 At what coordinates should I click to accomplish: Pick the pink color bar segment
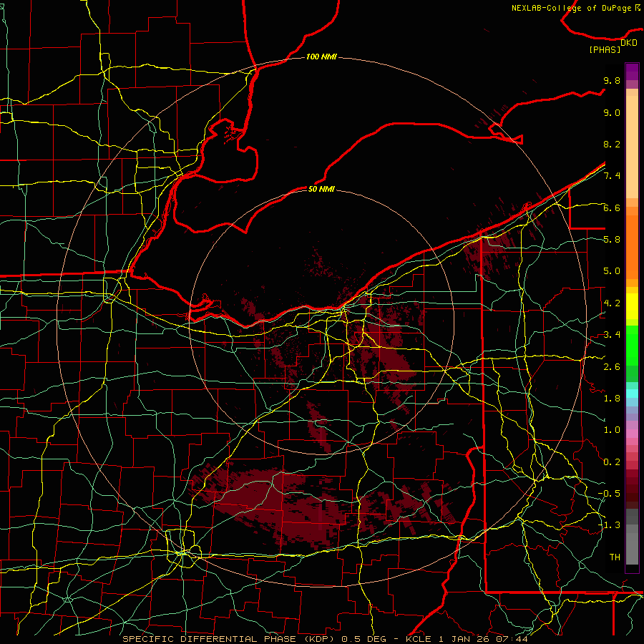pyautogui.click(x=632, y=433)
